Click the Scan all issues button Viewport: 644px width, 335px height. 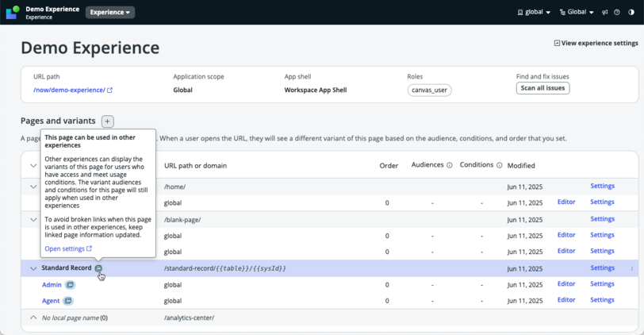542,88
